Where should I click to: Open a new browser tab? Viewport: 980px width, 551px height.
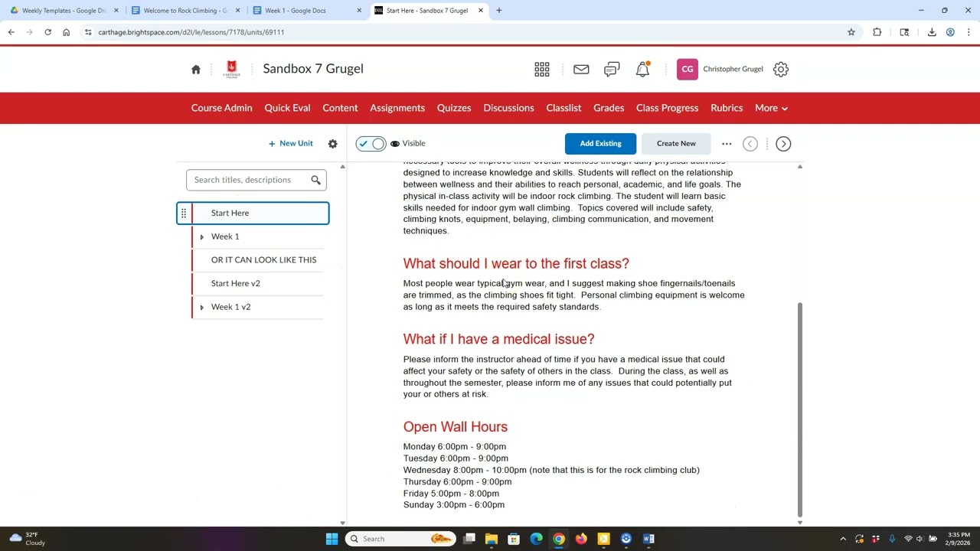(499, 11)
